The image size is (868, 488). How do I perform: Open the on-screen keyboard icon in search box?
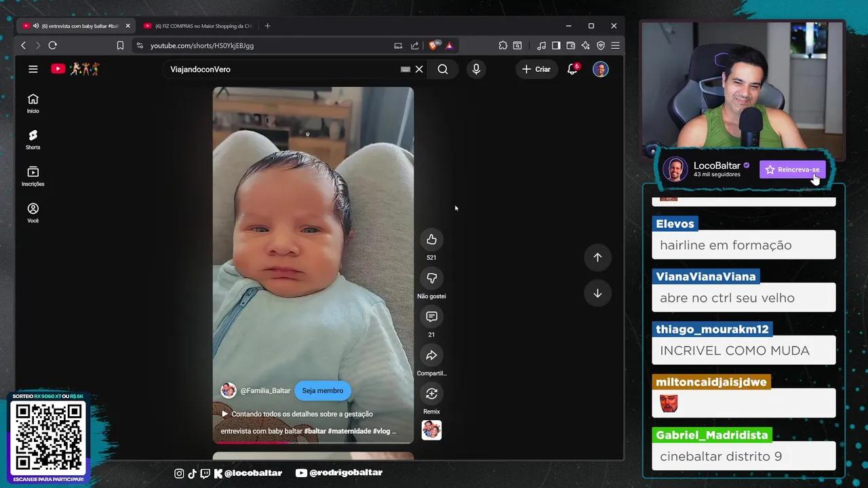click(406, 69)
